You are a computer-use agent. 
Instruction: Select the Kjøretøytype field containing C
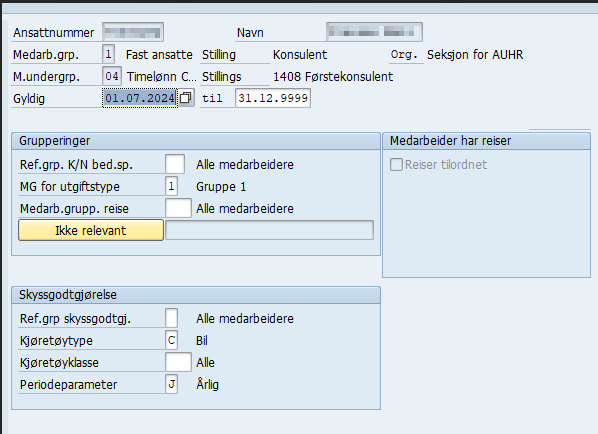tap(172, 340)
